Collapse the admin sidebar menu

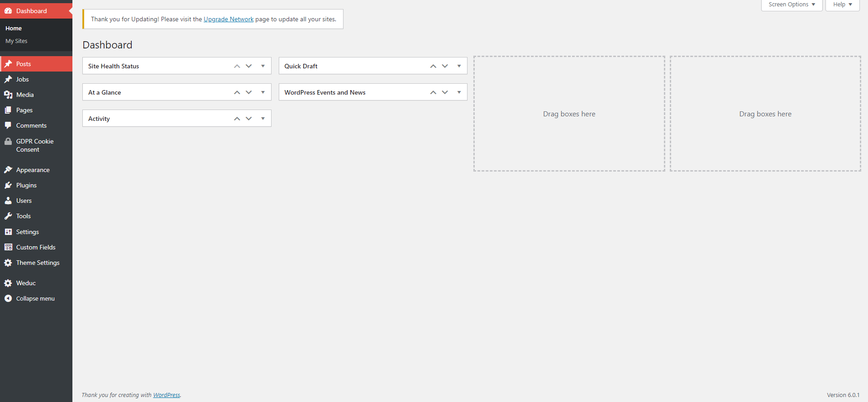(x=35, y=298)
